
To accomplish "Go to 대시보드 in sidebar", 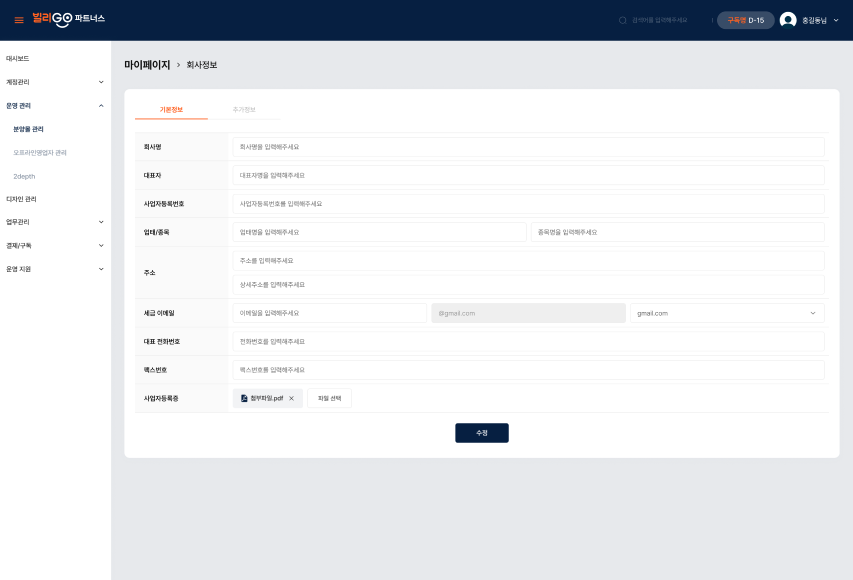I will pos(17,59).
